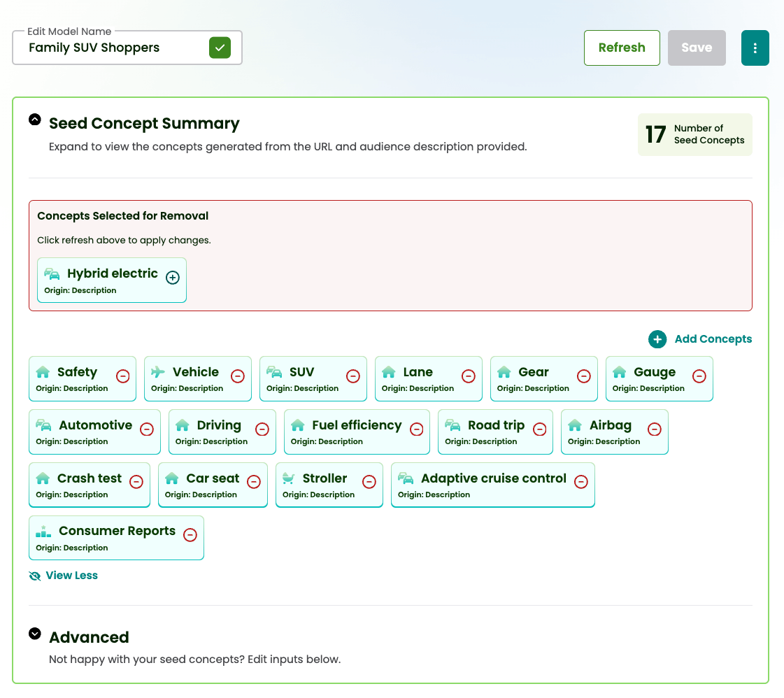Remove the Fuel efficiency concept
The image size is (784, 698).
tap(417, 429)
